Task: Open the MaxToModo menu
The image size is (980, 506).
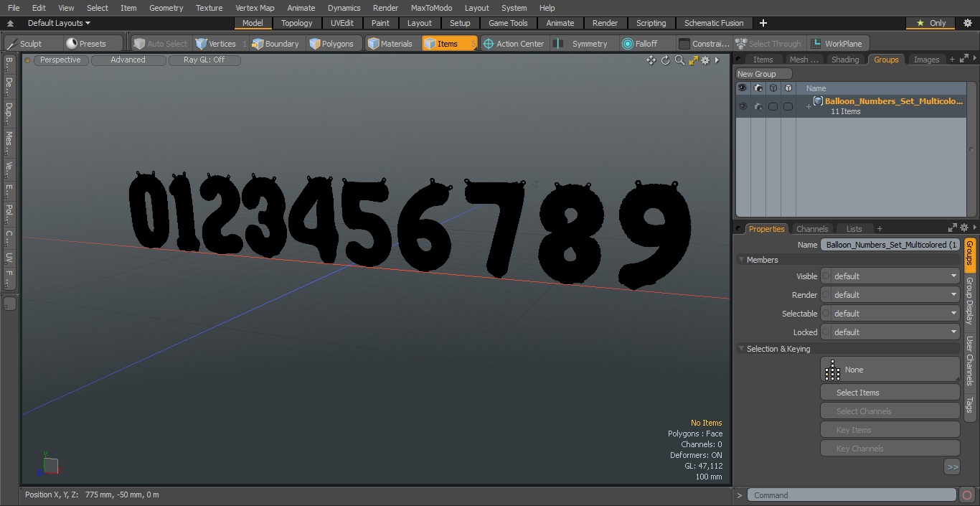Action: (x=431, y=8)
